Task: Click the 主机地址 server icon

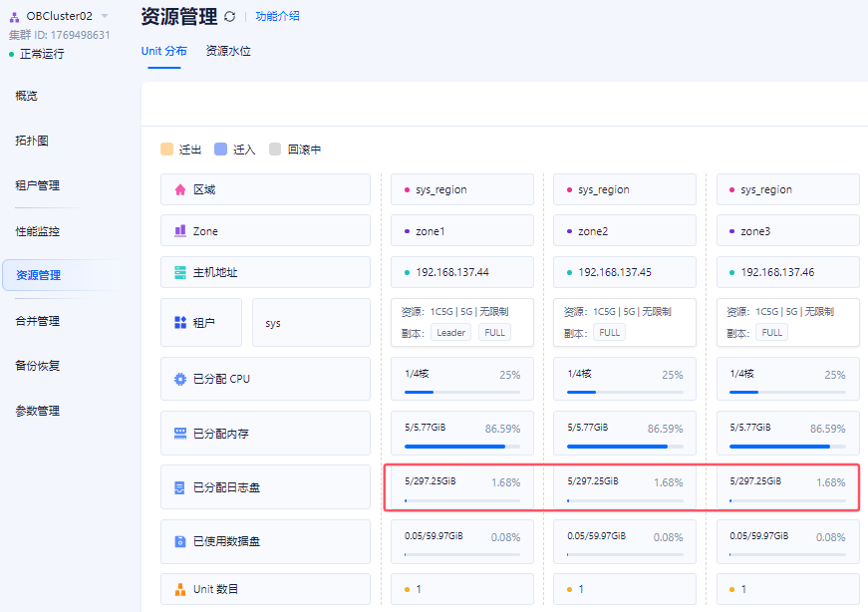Action: coord(180,272)
